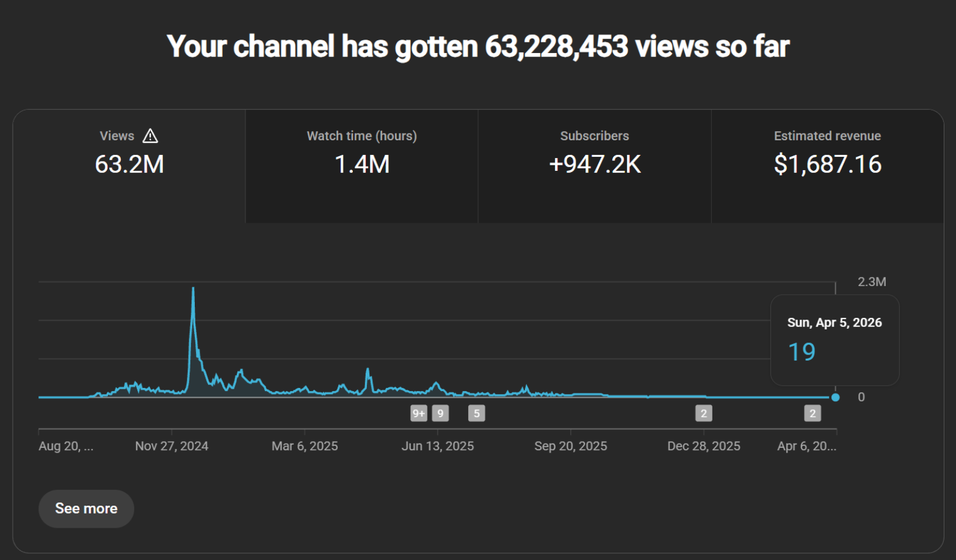The width and height of the screenshot is (956, 560).
Task: Click the warning triangle next to Views
Action: click(150, 136)
